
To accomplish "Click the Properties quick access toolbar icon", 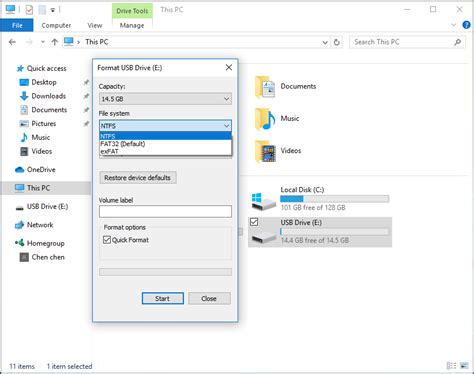I will [29, 10].
